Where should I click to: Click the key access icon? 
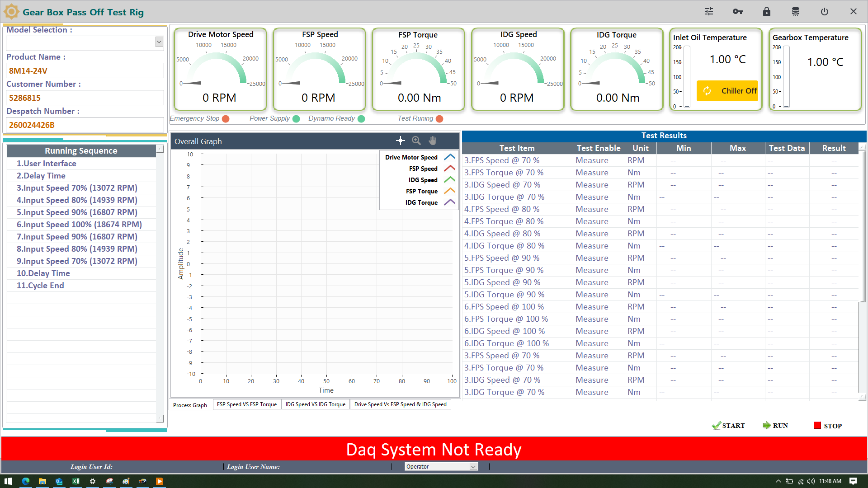[738, 12]
